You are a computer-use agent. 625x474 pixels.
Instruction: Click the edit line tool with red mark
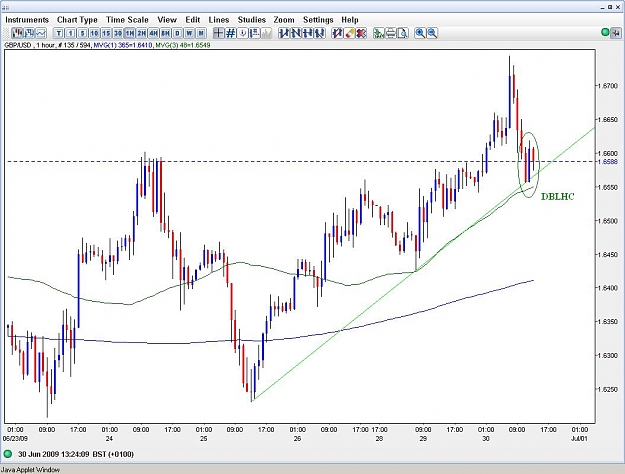338,33
